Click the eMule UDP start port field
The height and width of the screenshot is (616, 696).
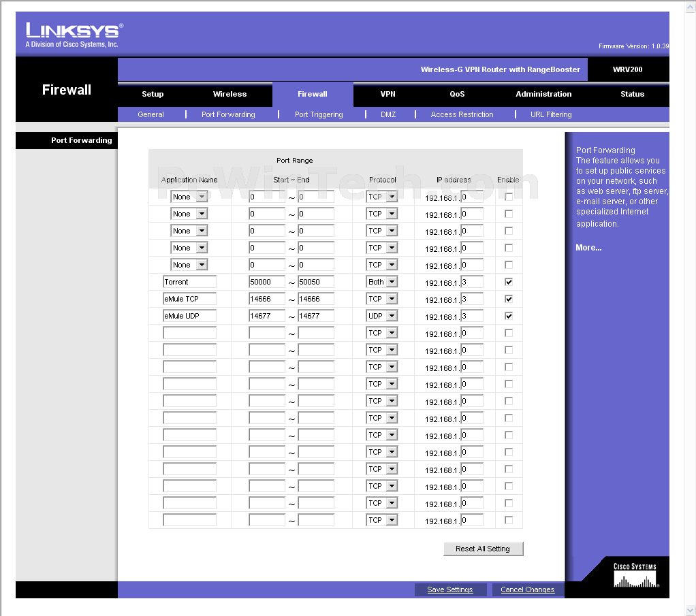tap(267, 316)
